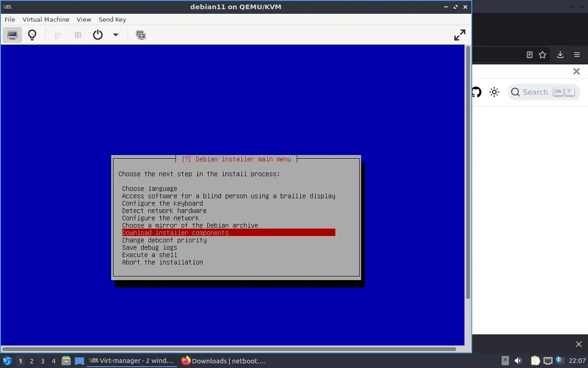This screenshot has width=588, height=368.
Task: Activate Virt-manager taskbar entry
Action: pyautogui.click(x=132, y=361)
